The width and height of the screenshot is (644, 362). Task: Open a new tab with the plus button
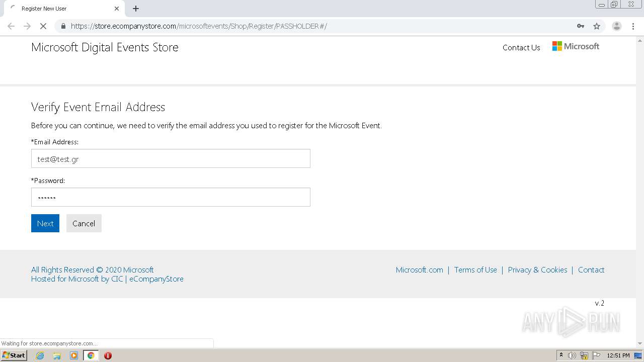[136, 9]
